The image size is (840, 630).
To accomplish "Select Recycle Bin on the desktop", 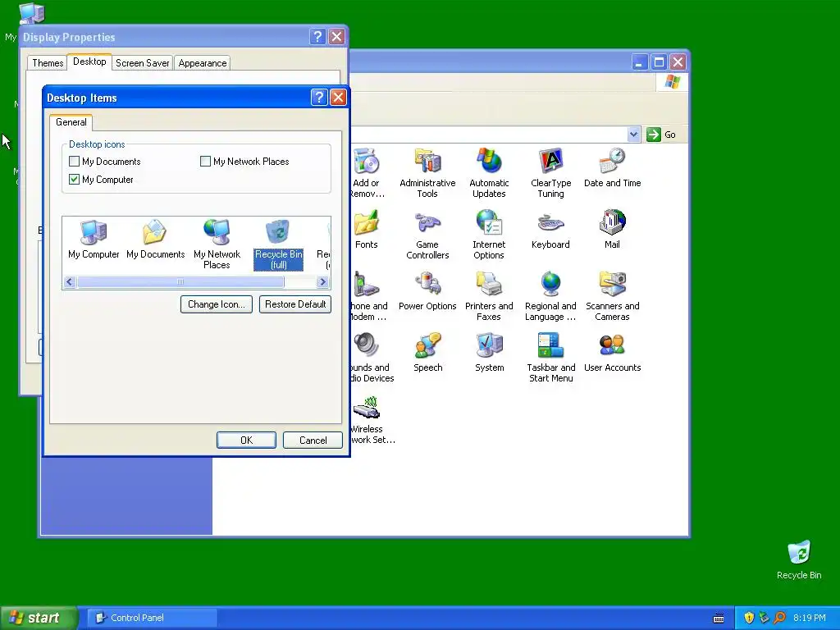I will [799, 559].
